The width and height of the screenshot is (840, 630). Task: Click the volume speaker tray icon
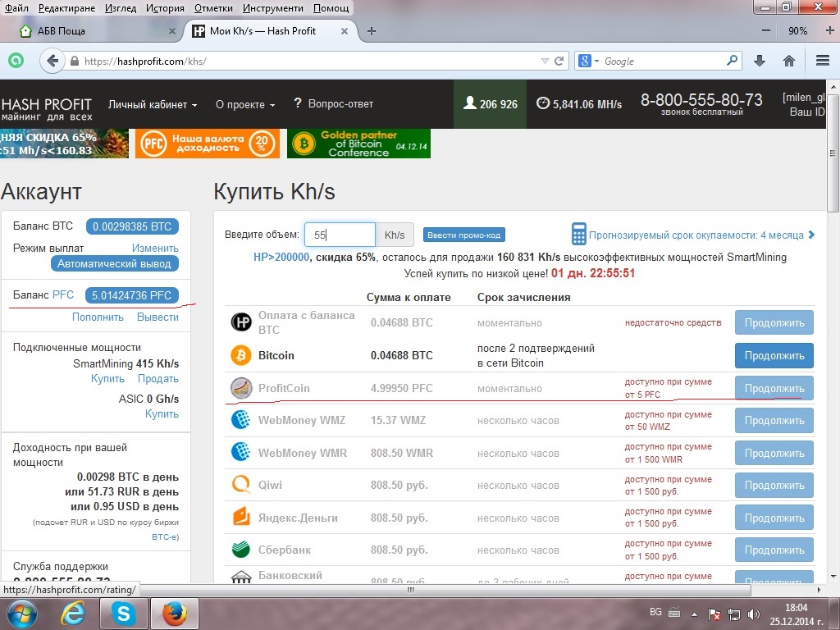pyautogui.click(x=755, y=614)
